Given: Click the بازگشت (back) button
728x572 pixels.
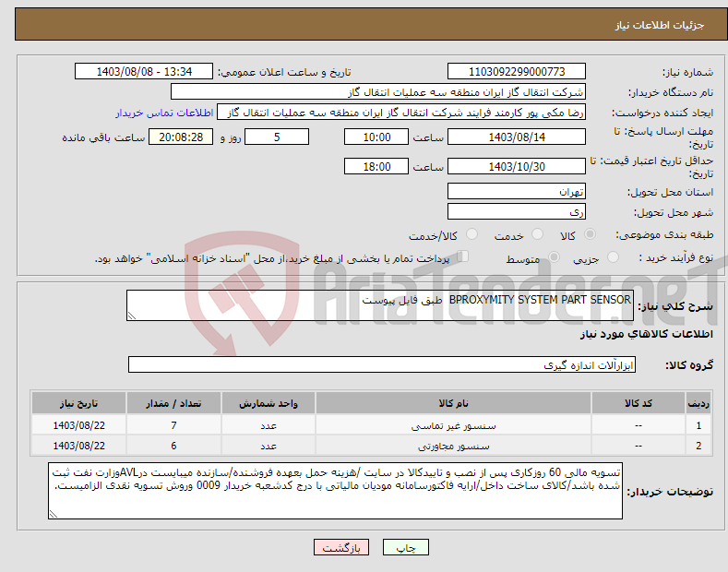Looking at the screenshot, I should pos(341,547).
